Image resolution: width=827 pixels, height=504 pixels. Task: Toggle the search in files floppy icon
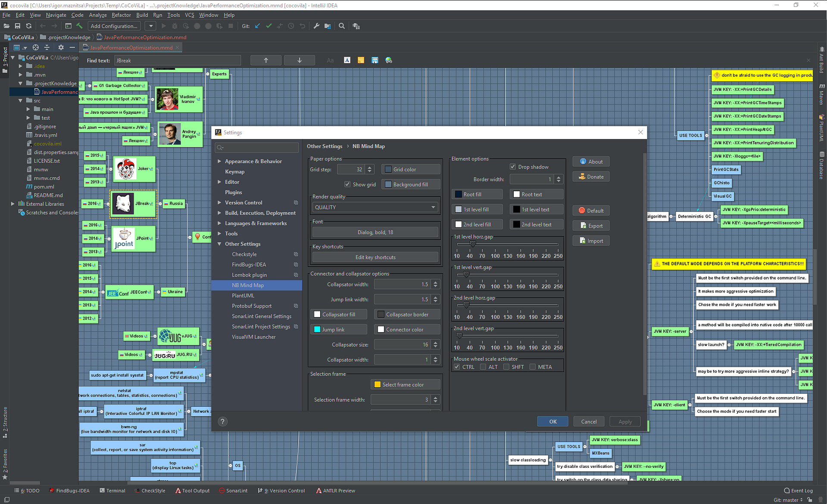[x=374, y=60]
